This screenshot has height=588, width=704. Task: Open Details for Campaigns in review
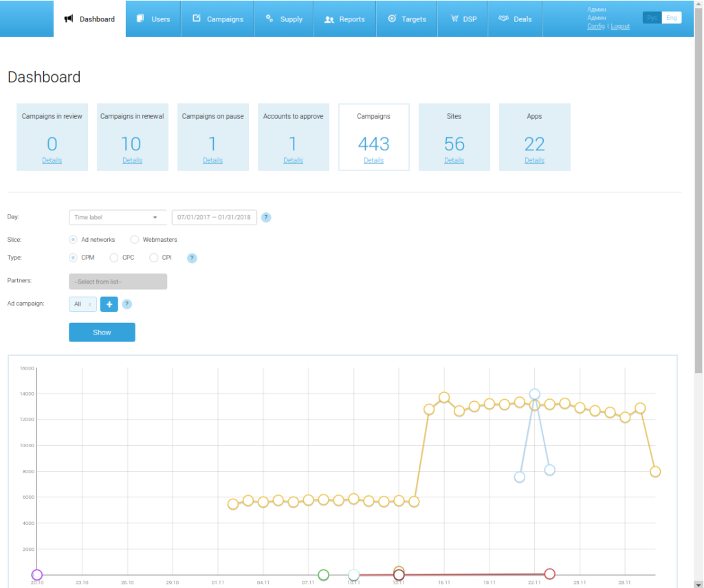pos(52,160)
